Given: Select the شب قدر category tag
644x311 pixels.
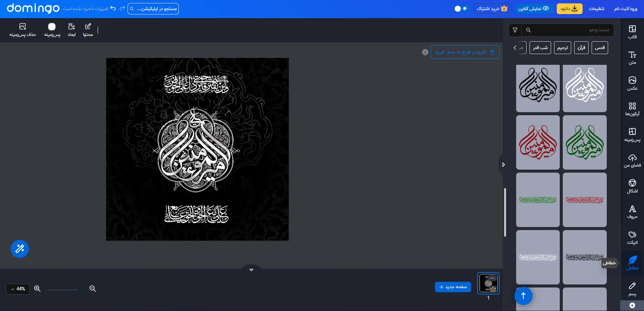Looking at the screenshot, I should click(540, 48).
